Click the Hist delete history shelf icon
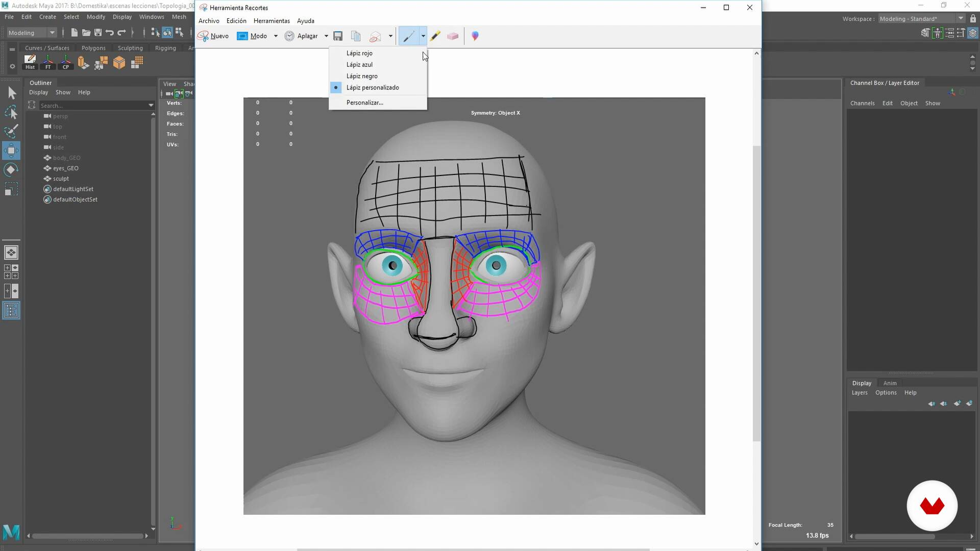The width and height of the screenshot is (980, 551). [x=30, y=62]
